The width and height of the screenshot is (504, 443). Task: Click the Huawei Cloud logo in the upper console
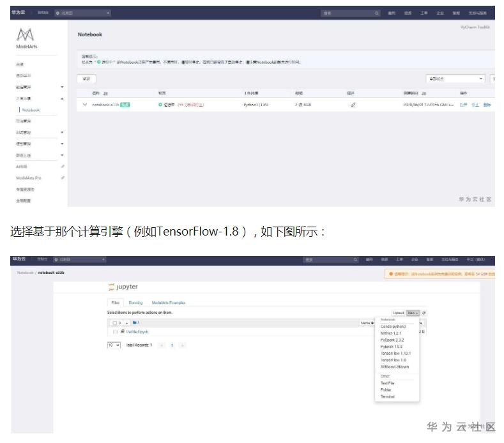(19, 13)
